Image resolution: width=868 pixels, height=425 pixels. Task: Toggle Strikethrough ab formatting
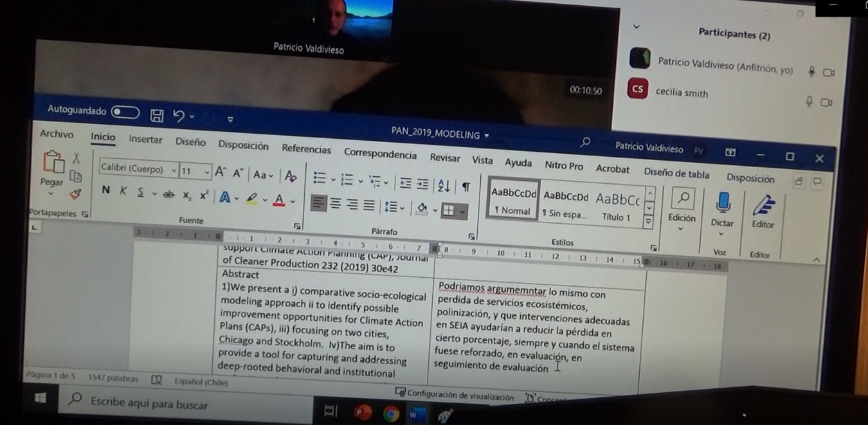(168, 194)
